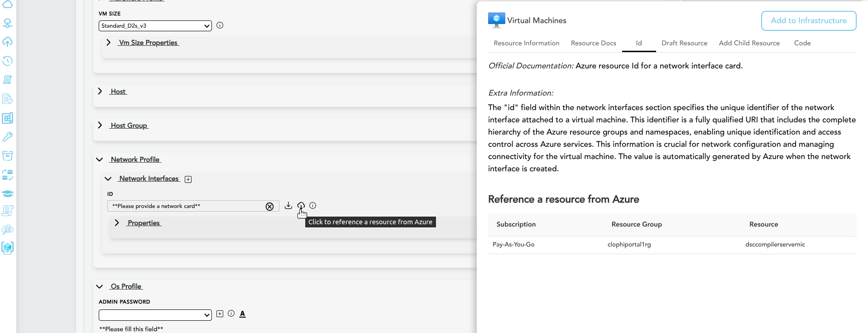The height and width of the screenshot is (333, 868).
Task: Click the Network Profile heading link
Action: pyautogui.click(x=135, y=159)
